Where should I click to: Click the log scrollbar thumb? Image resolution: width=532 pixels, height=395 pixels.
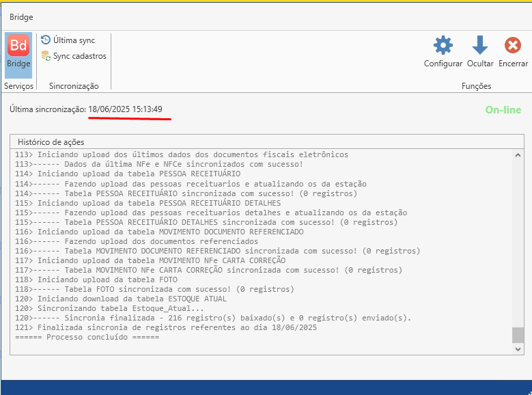[518, 335]
